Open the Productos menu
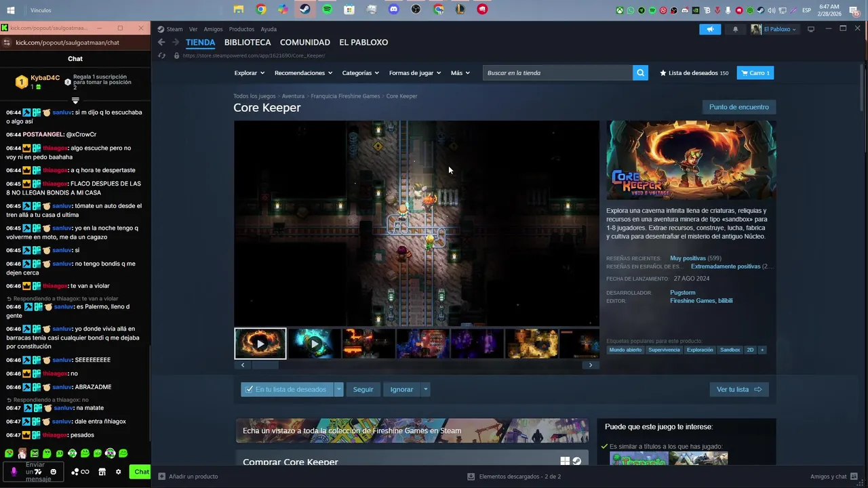 pyautogui.click(x=241, y=29)
